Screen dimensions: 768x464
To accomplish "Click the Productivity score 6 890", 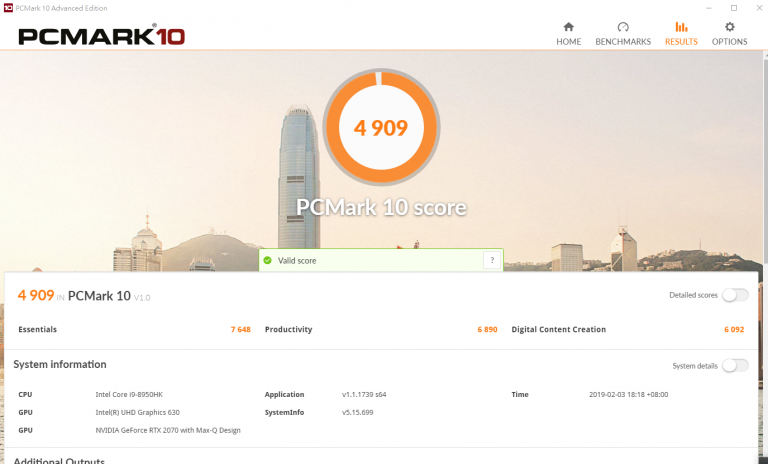I will coord(487,329).
